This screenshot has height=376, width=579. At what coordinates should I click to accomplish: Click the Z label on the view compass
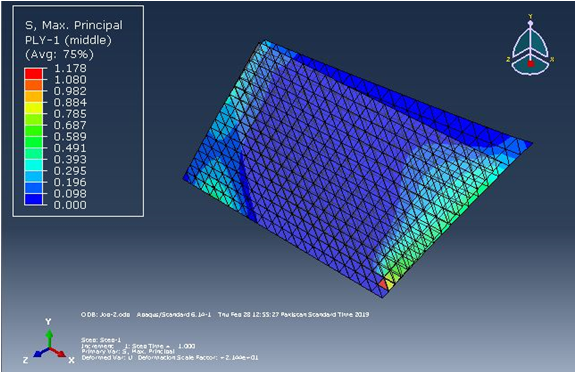tap(508, 59)
